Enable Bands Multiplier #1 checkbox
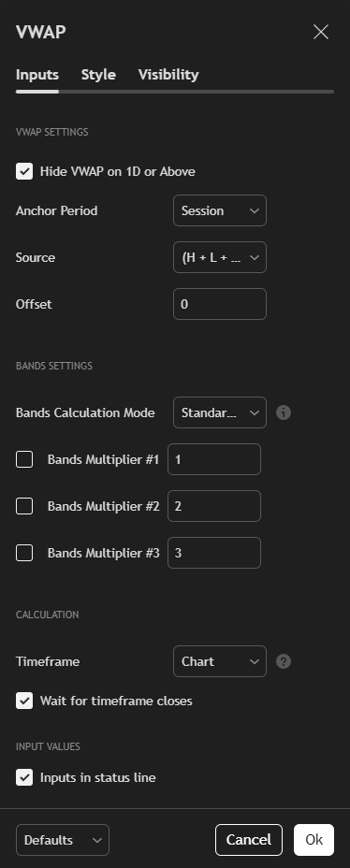The image size is (350, 868). pos(24,459)
